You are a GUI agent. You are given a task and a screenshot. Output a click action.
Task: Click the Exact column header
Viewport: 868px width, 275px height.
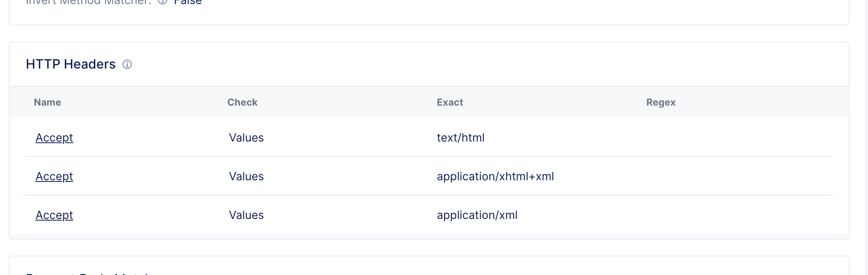click(x=449, y=102)
